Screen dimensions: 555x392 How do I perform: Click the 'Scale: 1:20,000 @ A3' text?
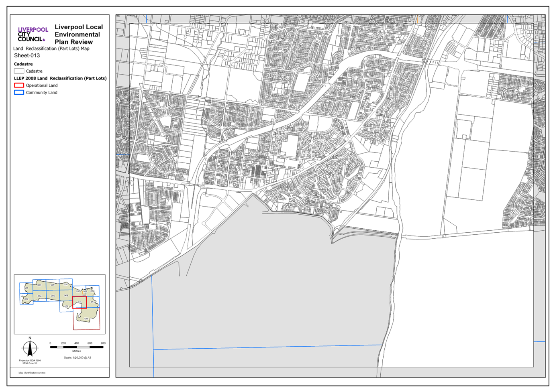tap(78, 357)
